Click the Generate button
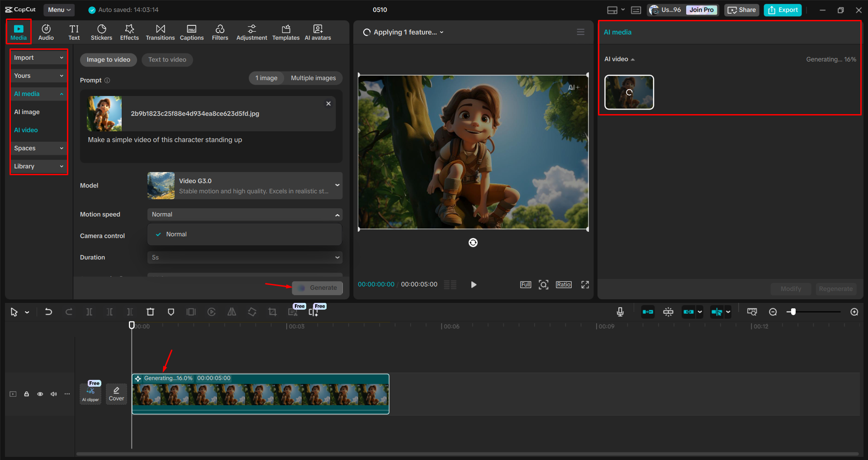Screen dimensions: 868x460 pos(317,288)
